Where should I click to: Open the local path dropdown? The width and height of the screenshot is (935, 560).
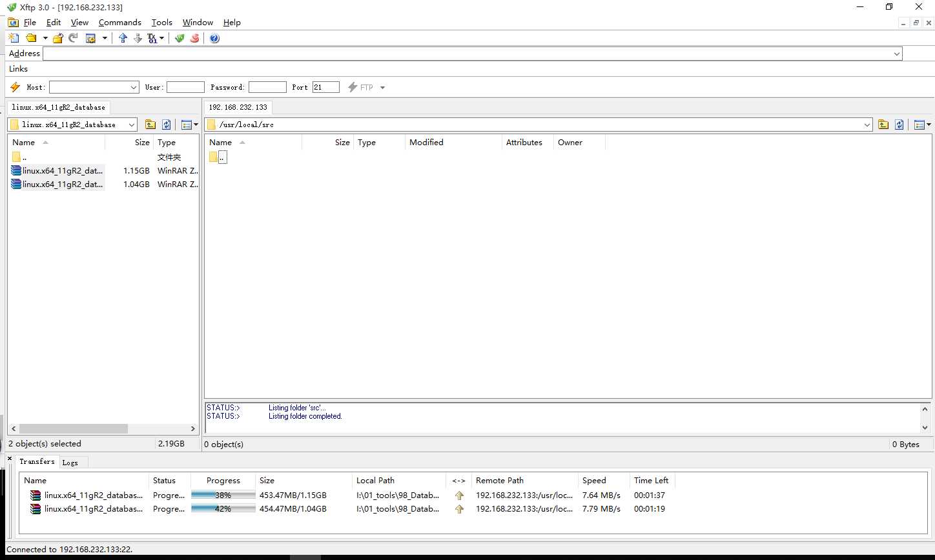coord(132,125)
